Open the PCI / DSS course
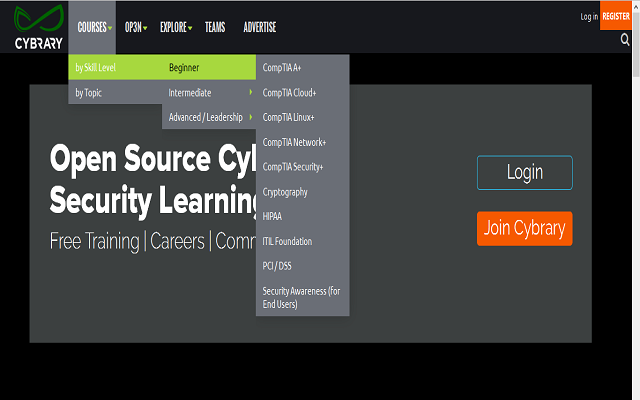The image size is (640, 400). point(302,266)
